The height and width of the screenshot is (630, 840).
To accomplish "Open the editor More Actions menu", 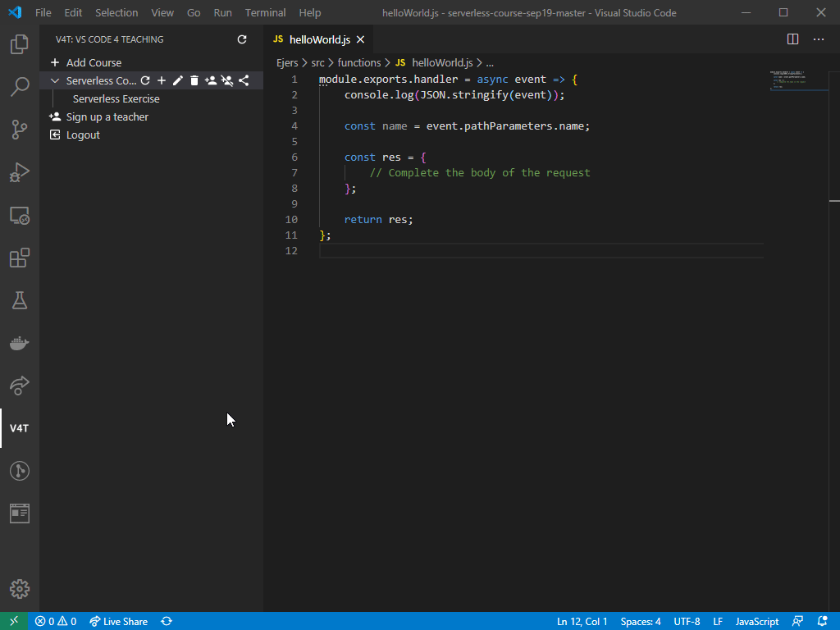I will coord(819,39).
